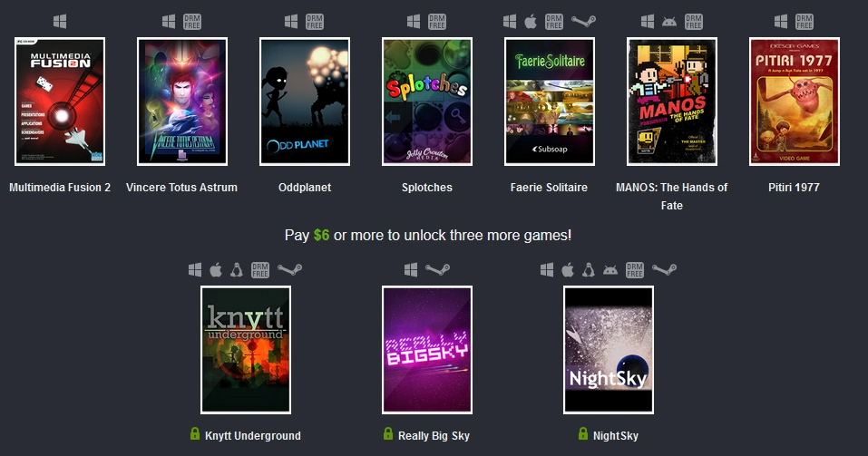Image resolution: width=868 pixels, height=456 pixels.
Task: View the Knytt Underground cover image
Action: pos(245,350)
